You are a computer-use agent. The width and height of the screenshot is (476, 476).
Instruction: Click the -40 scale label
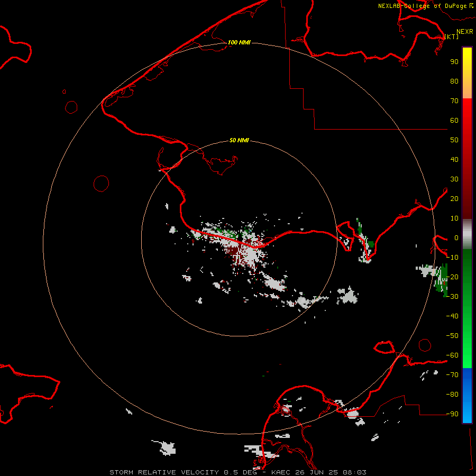coord(452,316)
